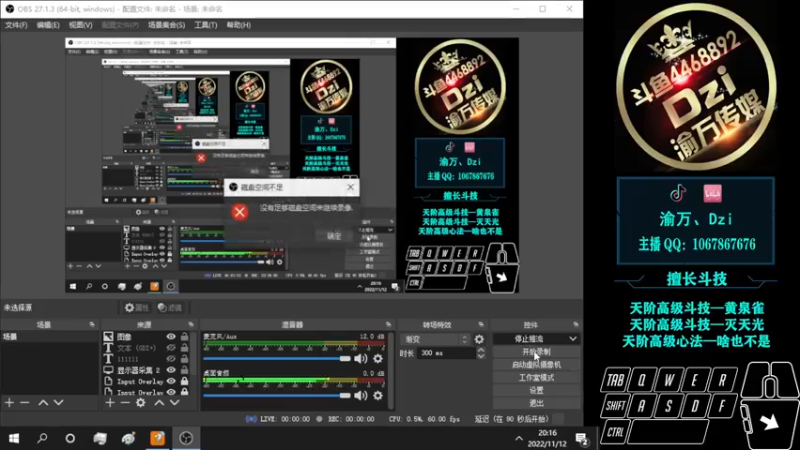Toggle the lock on the 图像 source
The height and width of the screenshot is (450, 800).
(184, 337)
